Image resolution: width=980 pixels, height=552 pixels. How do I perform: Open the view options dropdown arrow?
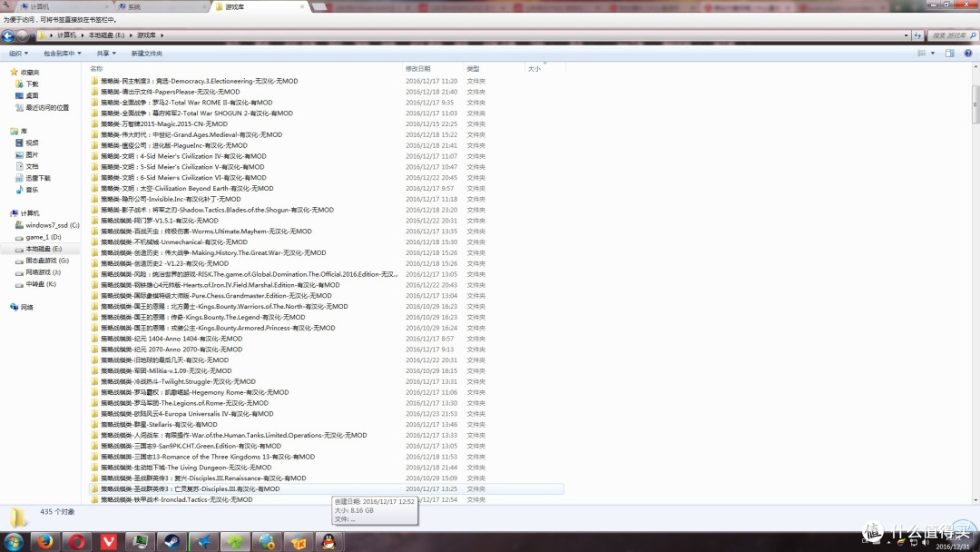[933, 54]
